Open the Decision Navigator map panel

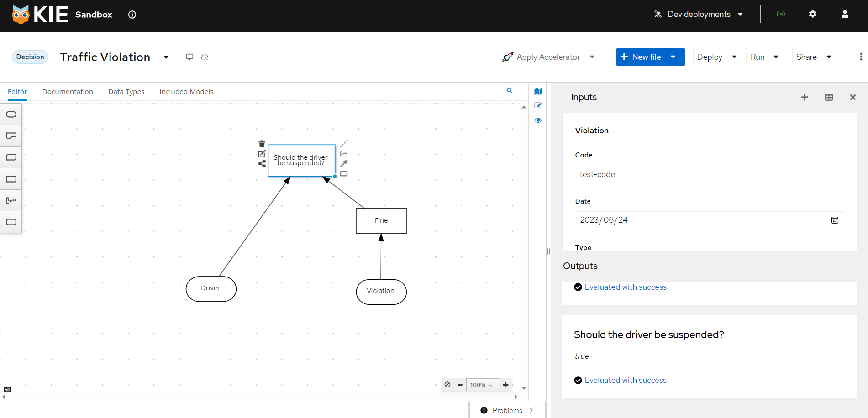pyautogui.click(x=538, y=91)
